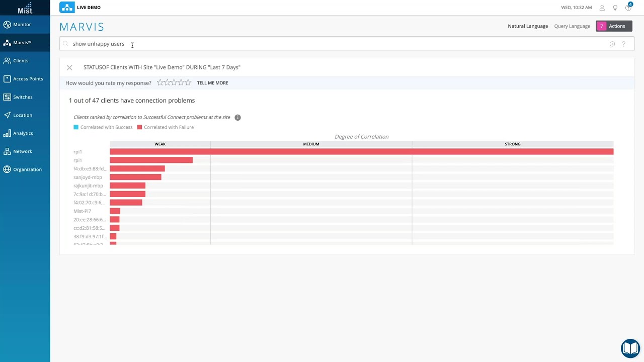Open Access Points in the sidebar
The image size is (644, 362).
tap(25, 79)
